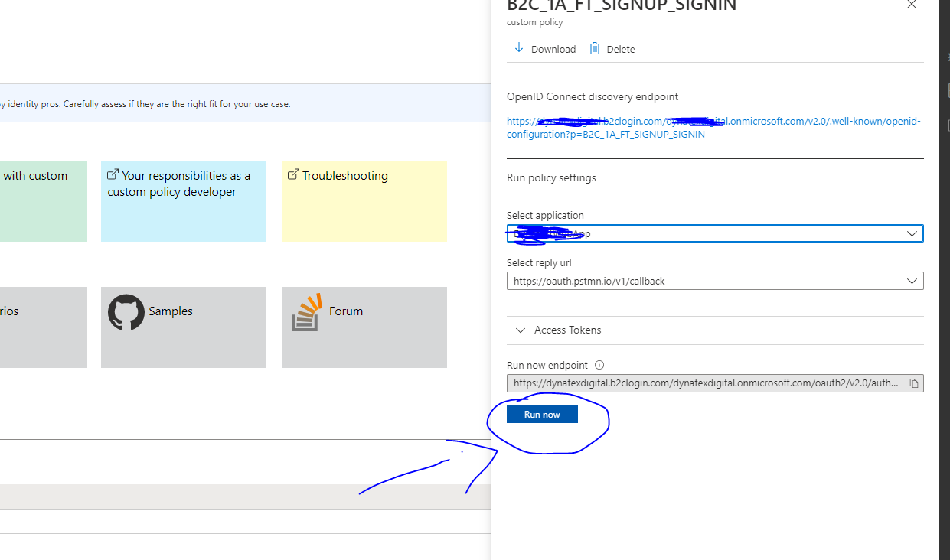Screen dimensions: 950x560
Task: Open Your responsibilities as a custom policy developer tile
Action: point(184,201)
